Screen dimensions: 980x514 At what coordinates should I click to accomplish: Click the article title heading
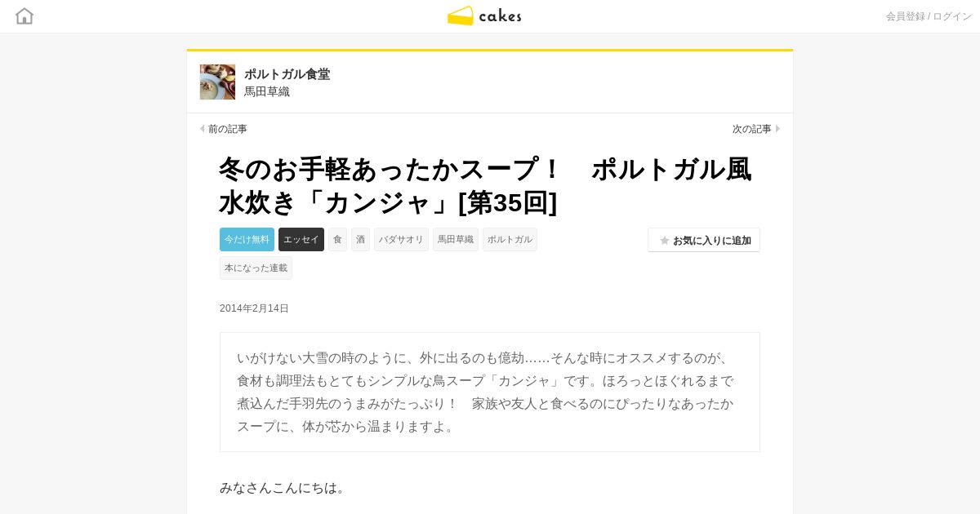(x=486, y=185)
